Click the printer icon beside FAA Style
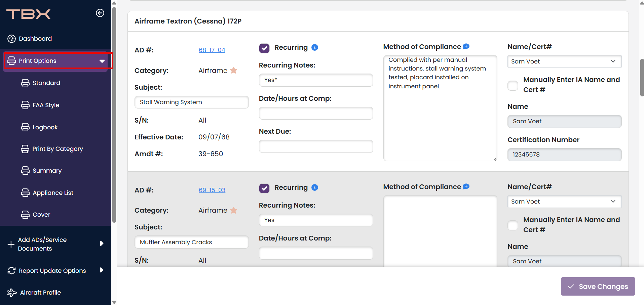The height and width of the screenshot is (305, 644). point(25,105)
